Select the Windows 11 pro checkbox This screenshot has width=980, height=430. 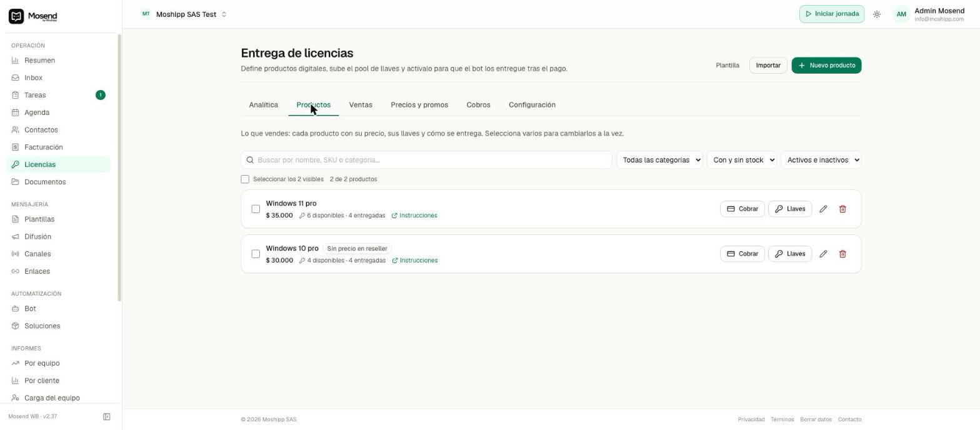256,209
